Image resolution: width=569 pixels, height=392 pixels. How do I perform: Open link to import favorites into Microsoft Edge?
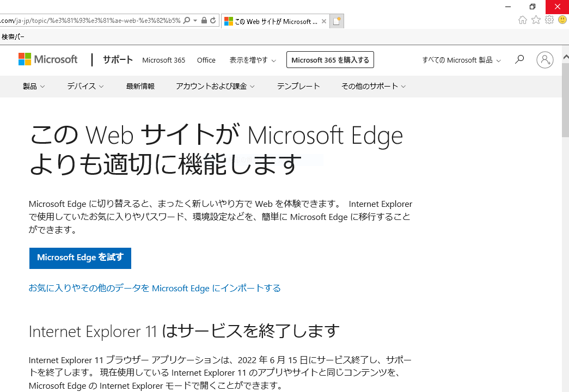pyautogui.click(x=155, y=288)
